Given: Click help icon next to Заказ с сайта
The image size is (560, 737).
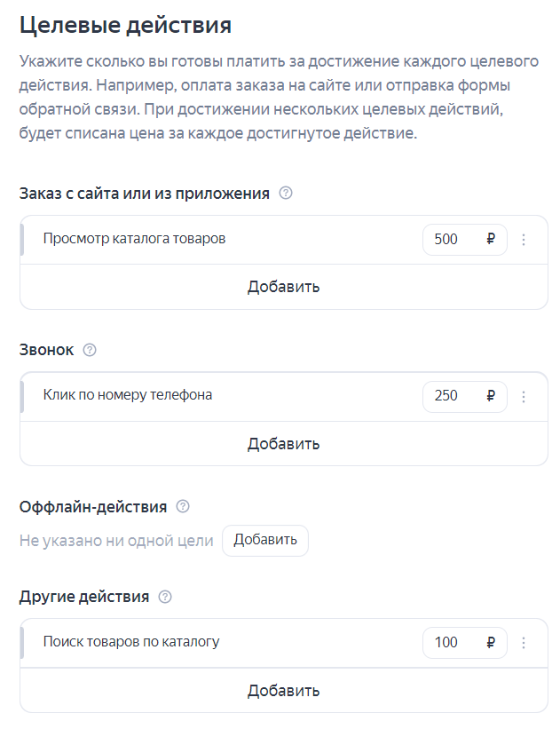Looking at the screenshot, I should (286, 193).
